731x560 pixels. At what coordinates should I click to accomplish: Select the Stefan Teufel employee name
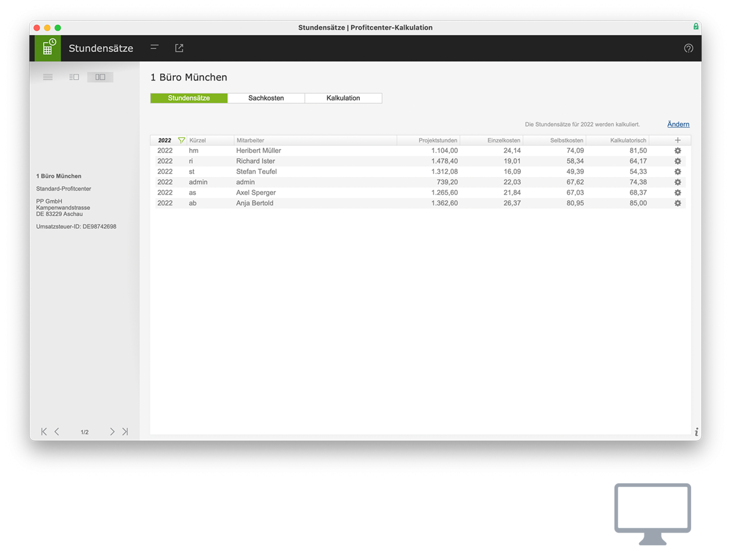[256, 171]
